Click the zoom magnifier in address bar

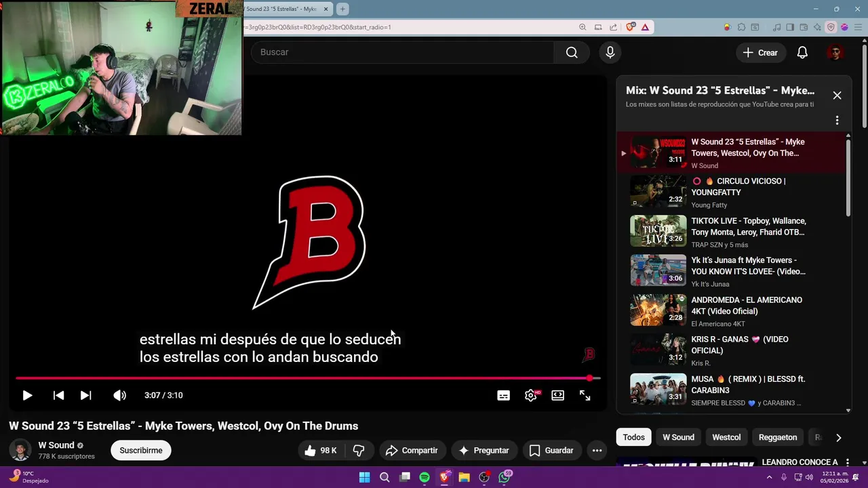(x=583, y=27)
